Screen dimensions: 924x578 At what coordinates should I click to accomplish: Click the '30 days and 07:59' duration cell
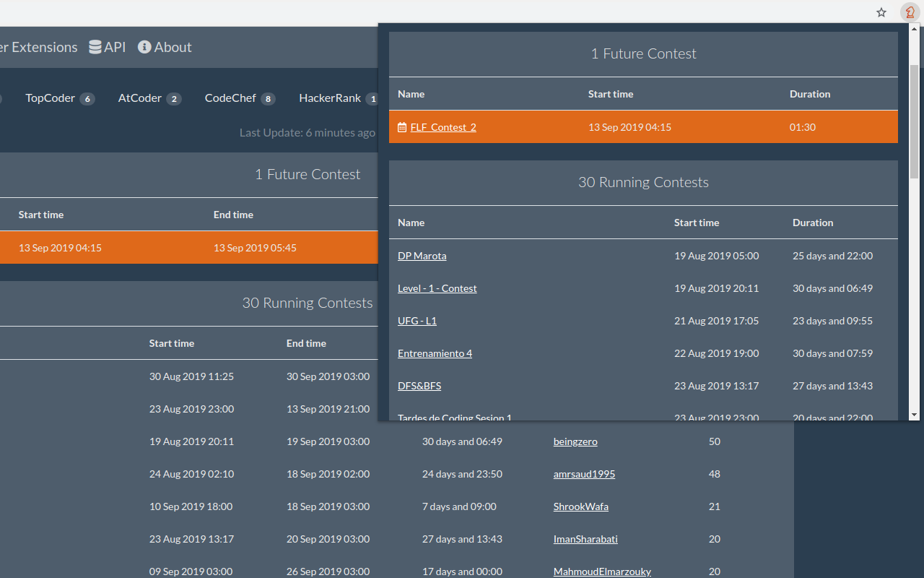click(x=832, y=353)
